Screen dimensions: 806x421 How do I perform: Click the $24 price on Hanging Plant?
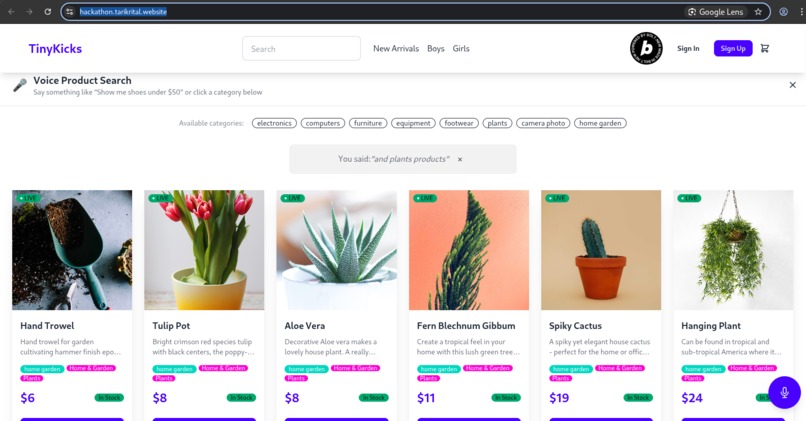tap(692, 398)
